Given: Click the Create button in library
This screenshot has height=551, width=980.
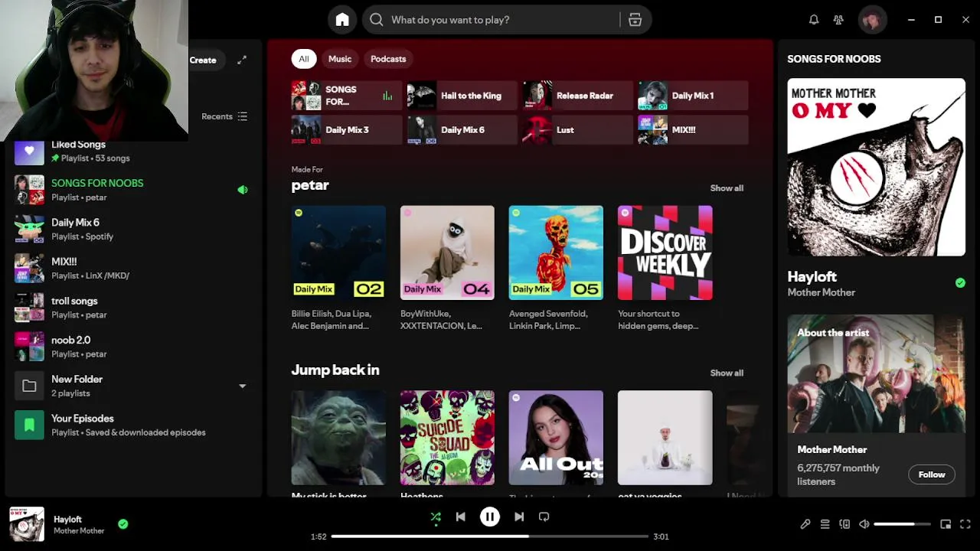Looking at the screenshot, I should [203, 60].
